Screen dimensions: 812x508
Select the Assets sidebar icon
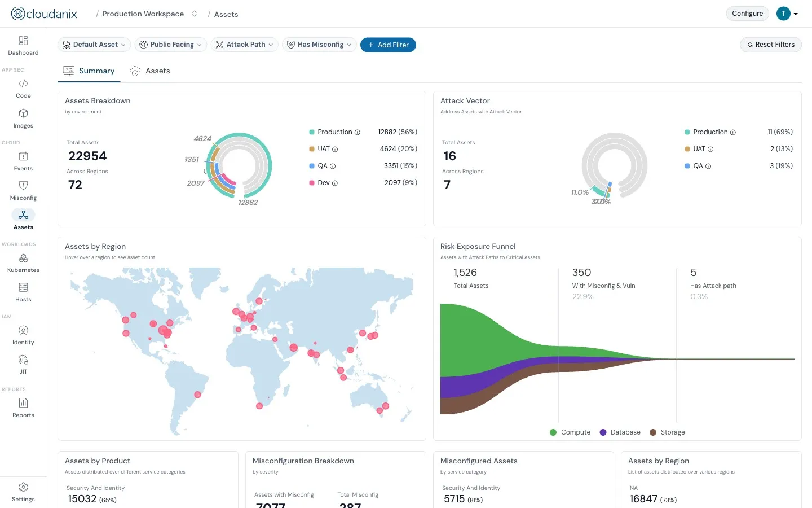pos(23,215)
